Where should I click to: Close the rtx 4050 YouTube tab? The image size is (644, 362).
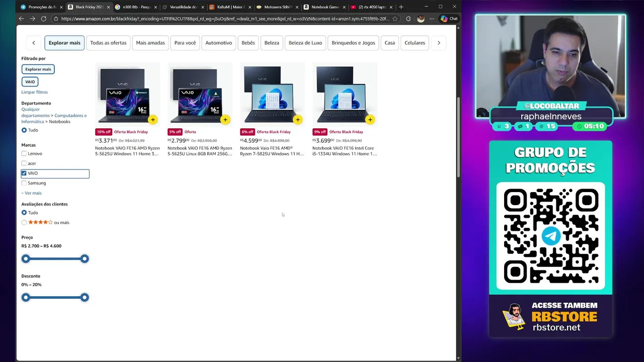pos(391,7)
